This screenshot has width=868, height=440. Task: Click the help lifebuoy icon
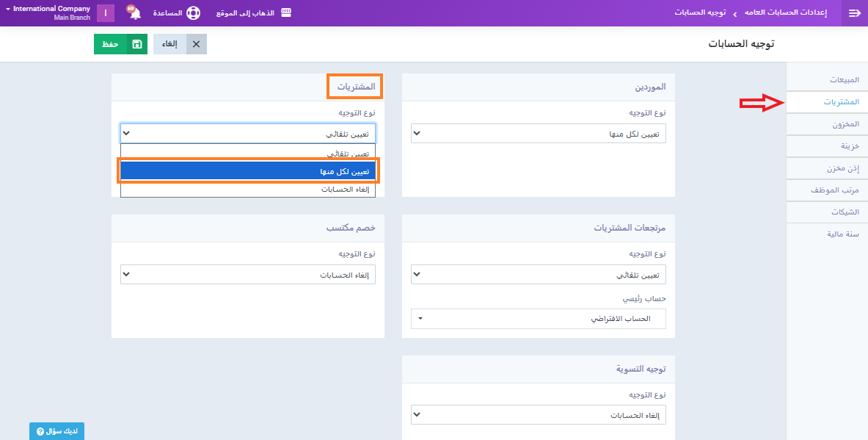pyautogui.click(x=193, y=13)
